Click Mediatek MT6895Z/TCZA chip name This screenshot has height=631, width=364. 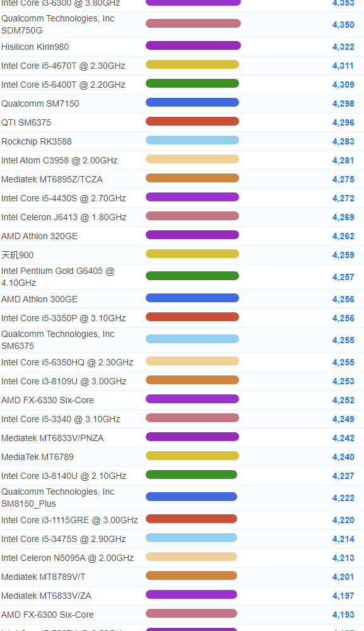tap(52, 179)
